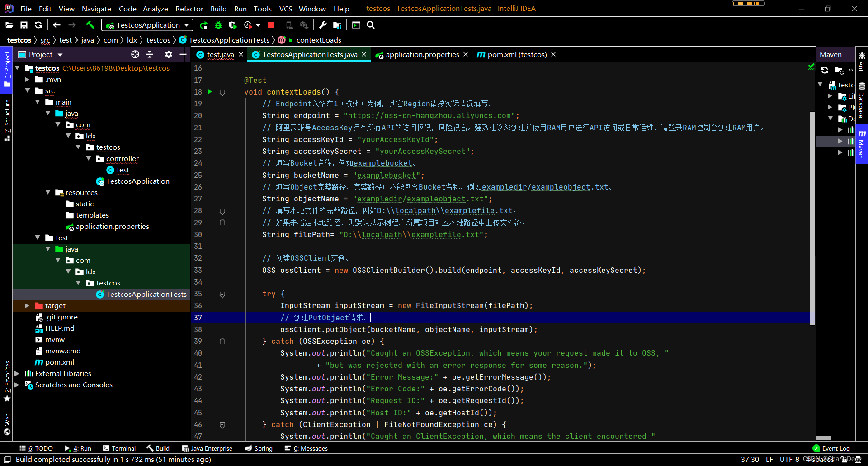868x466 pixels.
Task: Open the Analyze menu
Action: [x=155, y=9]
